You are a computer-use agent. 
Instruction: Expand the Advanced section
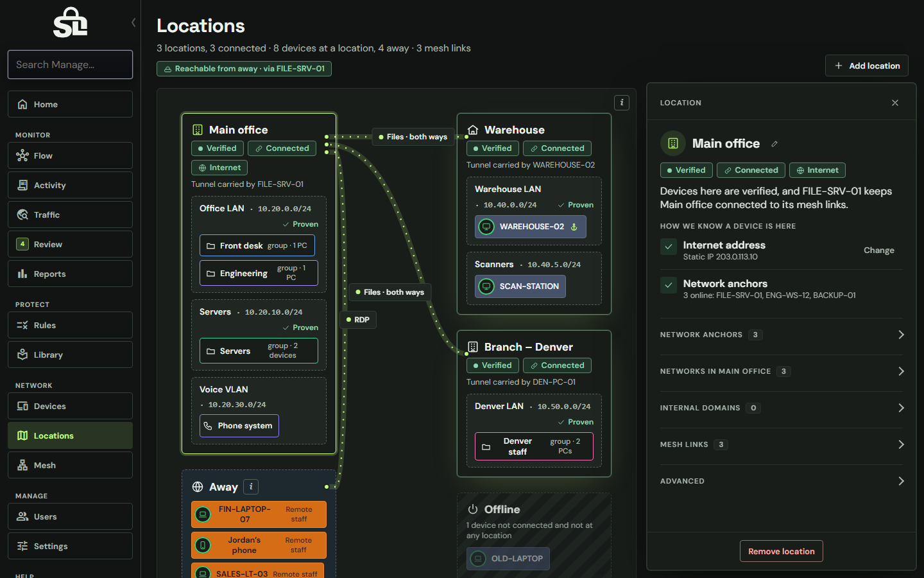click(x=782, y=481)
